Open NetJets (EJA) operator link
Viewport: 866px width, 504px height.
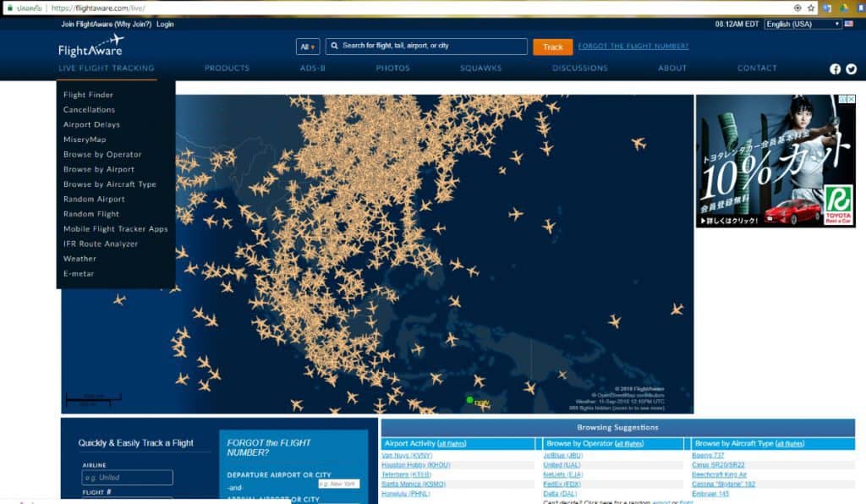562,474
